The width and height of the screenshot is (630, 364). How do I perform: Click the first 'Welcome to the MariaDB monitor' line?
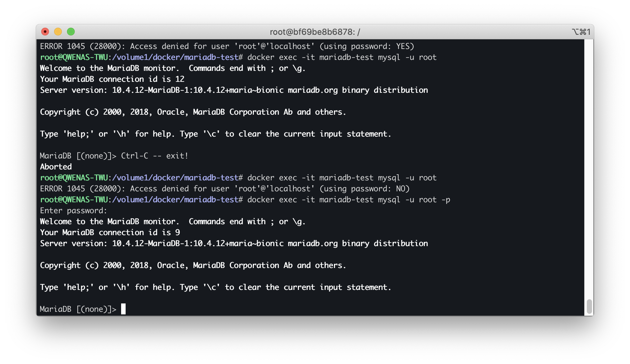point(173,68)
